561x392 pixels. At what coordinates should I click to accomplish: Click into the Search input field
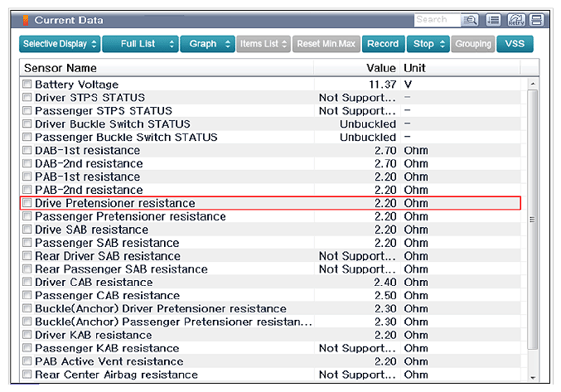pos(438,20)
